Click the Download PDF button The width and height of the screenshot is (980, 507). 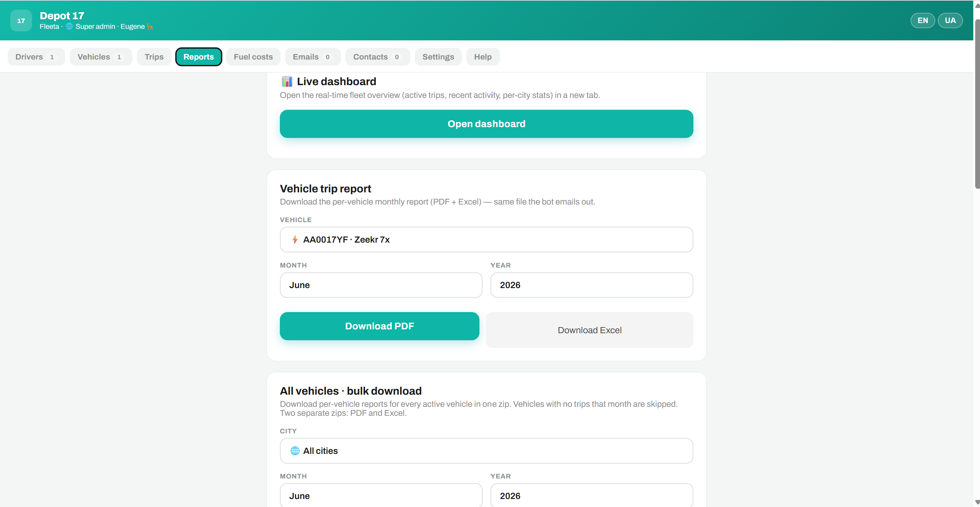pos(379,326)
